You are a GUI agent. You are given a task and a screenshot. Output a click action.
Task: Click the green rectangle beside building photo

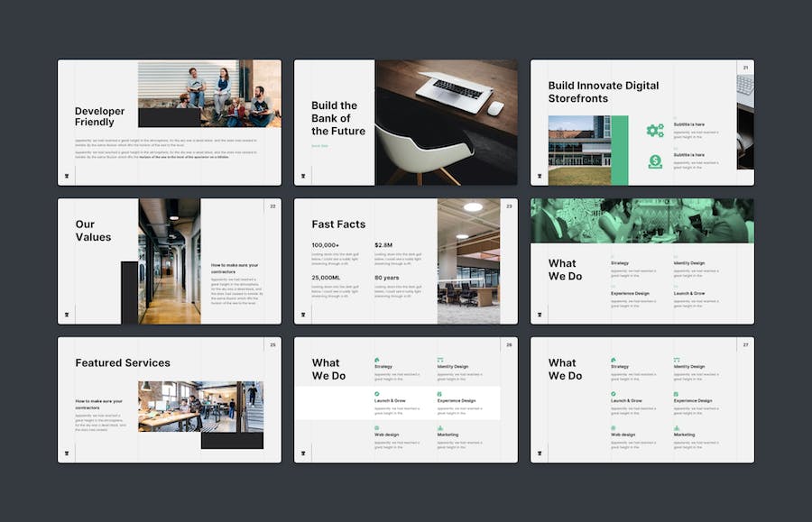tap(619, 150)
